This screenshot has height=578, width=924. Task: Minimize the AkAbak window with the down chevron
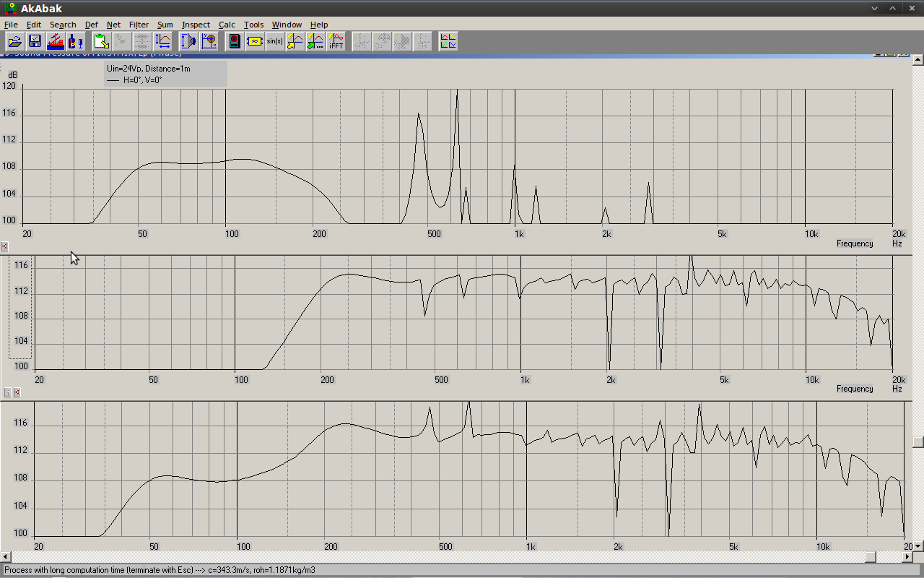tap(875, 8)
